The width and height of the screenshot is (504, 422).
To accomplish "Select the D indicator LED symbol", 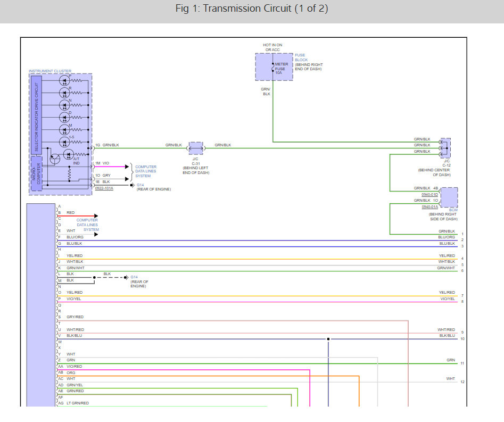I will 63,117.
